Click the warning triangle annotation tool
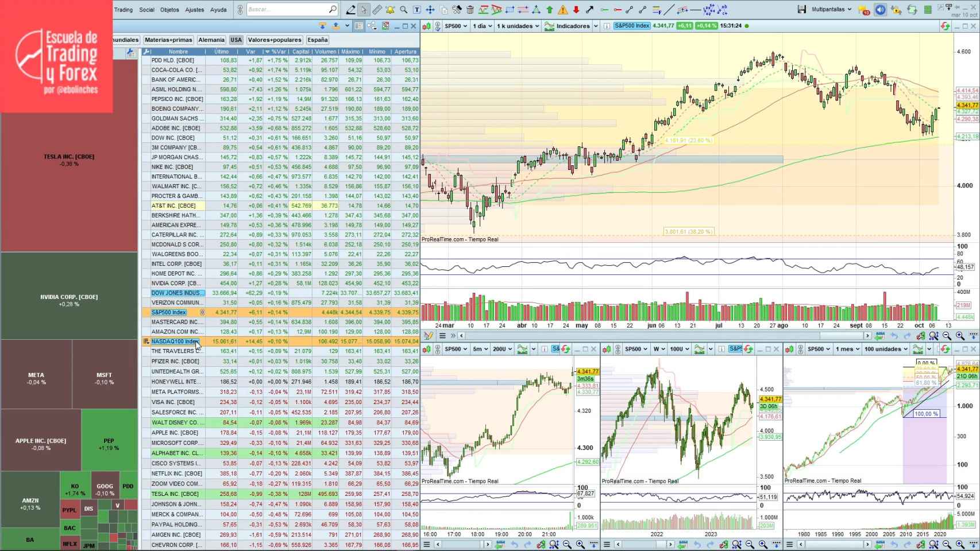 (563, 9)
